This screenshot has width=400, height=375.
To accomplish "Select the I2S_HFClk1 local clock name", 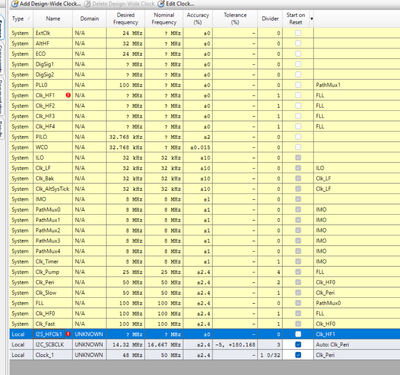I will tap(49, 334).
